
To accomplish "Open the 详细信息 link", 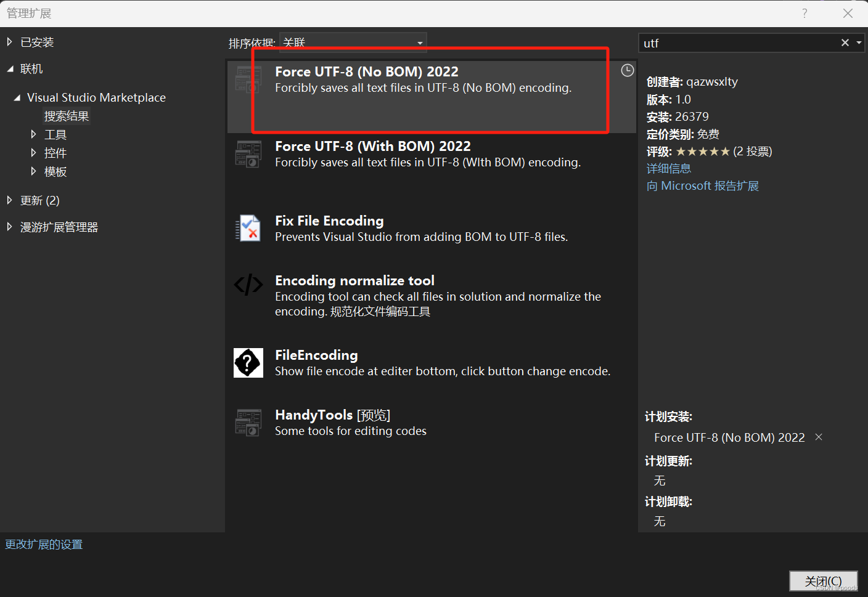I will (x=668, y=168).
